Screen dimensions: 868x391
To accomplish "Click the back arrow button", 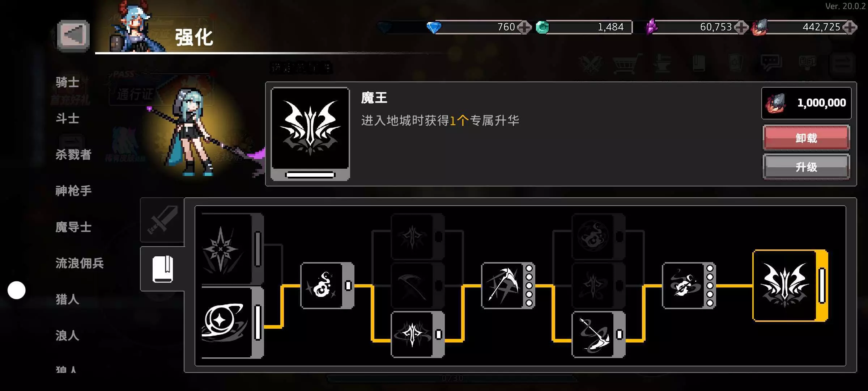I will (73, 35).
